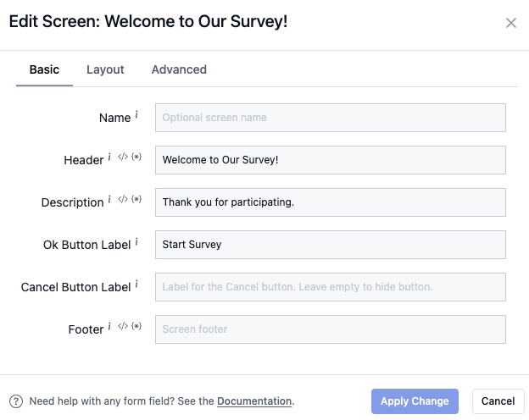The height and width of the screenshot is (420, 529).
Task: Click the variable asterisk icon beside Footer
Action: tap(136, 327)
